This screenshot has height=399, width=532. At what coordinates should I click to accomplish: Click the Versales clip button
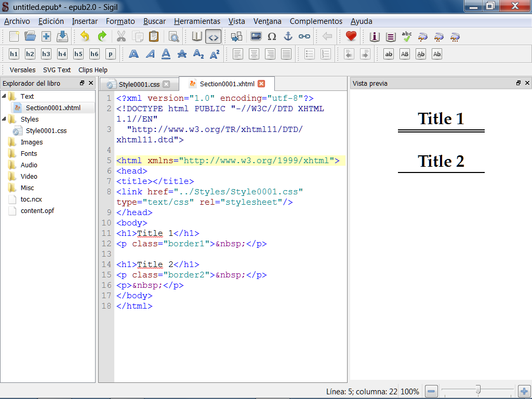(x=23, y=70)
